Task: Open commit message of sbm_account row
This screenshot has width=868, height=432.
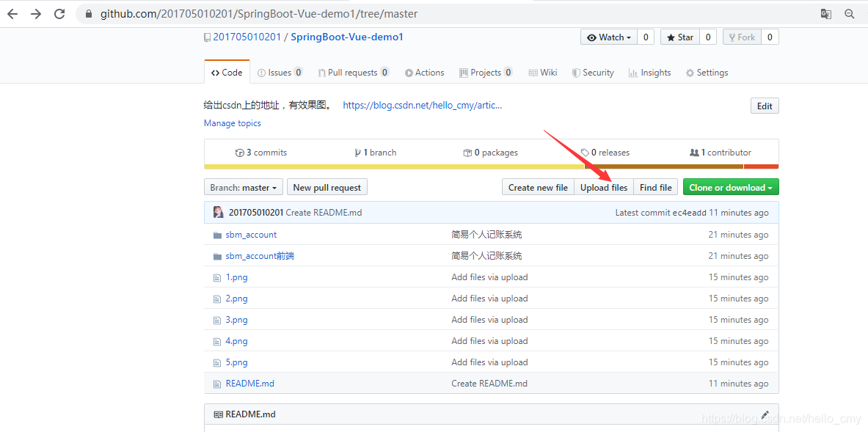Action: [486, 235]
